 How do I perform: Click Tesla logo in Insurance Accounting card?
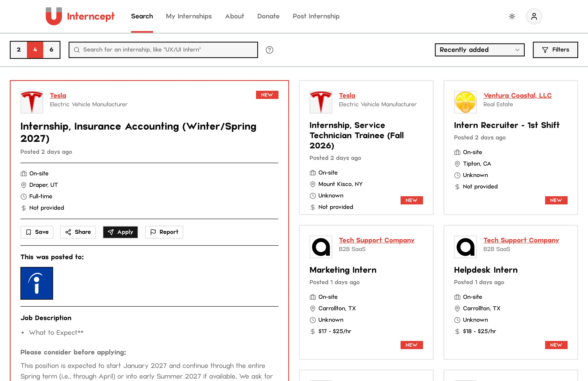point(32,102)
